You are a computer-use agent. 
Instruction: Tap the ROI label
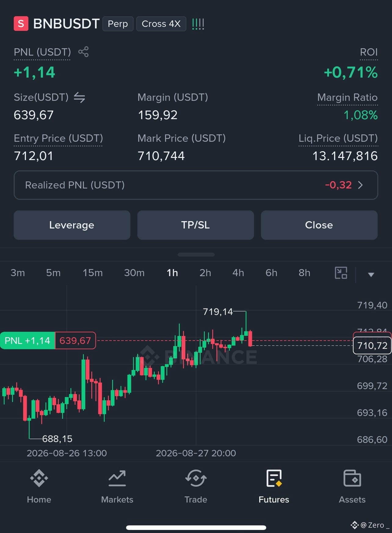[x=369, y=52]
